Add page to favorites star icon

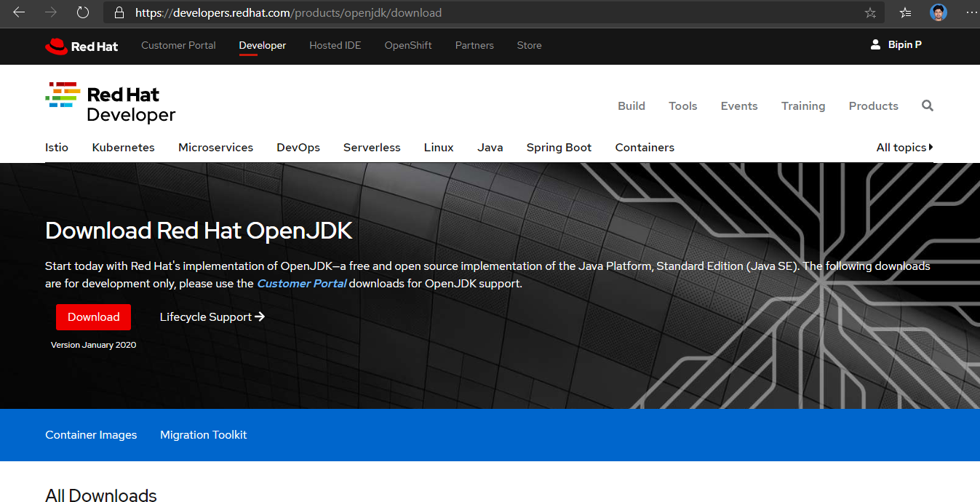click(870, 13)
